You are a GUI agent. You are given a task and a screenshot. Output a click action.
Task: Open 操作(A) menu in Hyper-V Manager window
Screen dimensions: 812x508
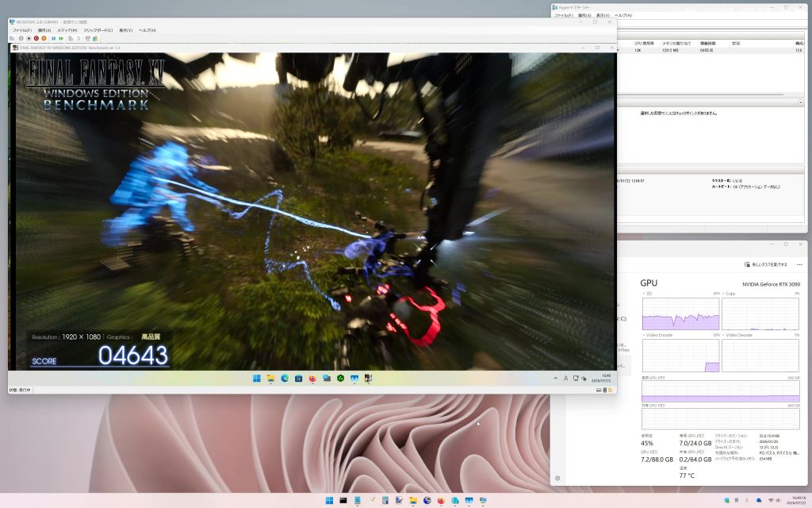point(584,16)
